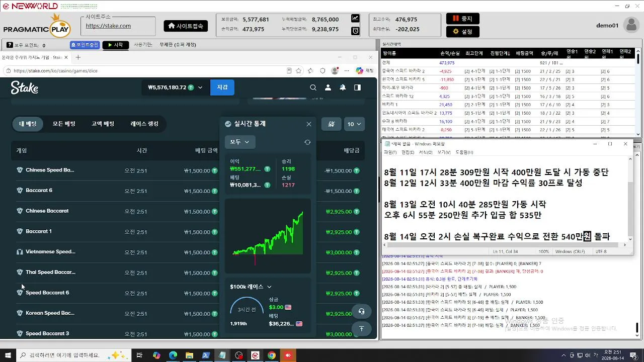Open 설정 settings with the gear button
The width and height of the screenshot is (644, 362).
pyautogui.click(x=462, y=31)
